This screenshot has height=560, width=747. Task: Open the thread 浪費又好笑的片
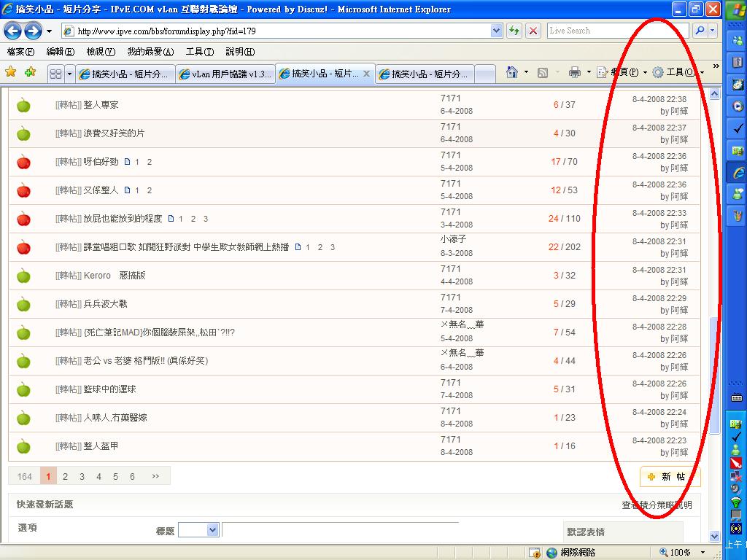coord(114,133)
